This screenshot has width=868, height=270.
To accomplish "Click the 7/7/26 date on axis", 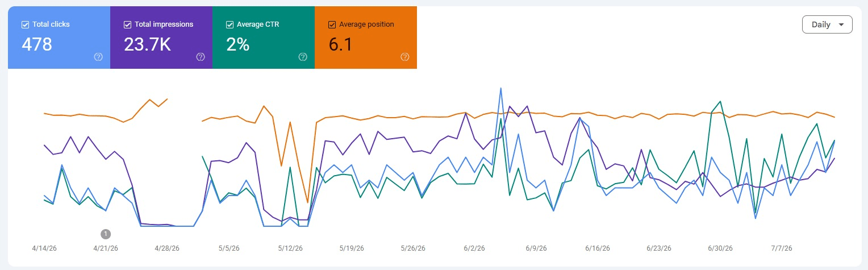I will (782, 248).
